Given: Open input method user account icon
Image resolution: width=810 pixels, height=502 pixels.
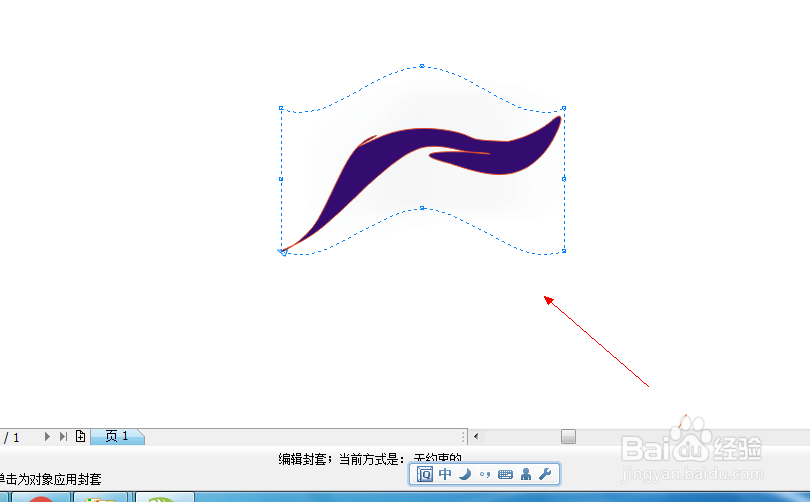Looking at the screenshot, I should [x=526, y=474].
